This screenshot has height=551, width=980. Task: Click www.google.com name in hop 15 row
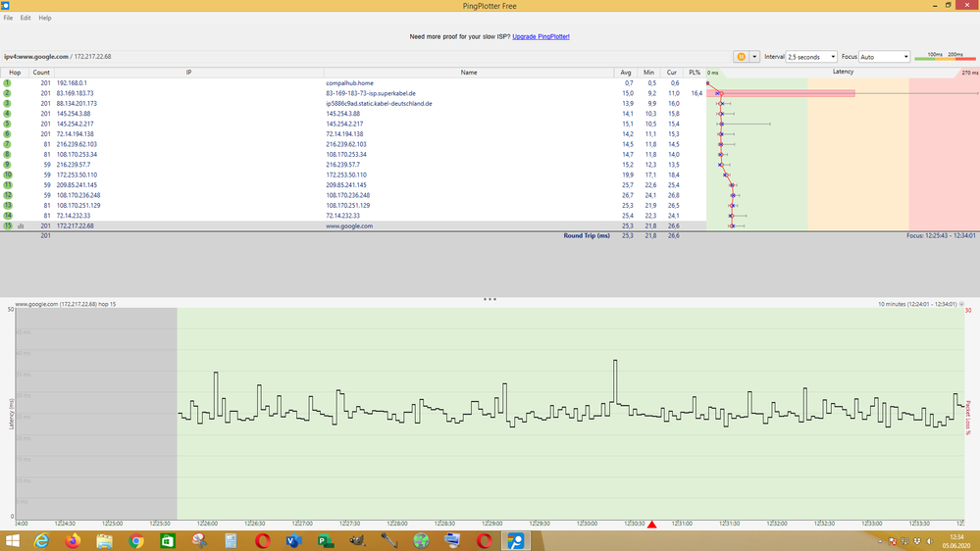point(349,226)
